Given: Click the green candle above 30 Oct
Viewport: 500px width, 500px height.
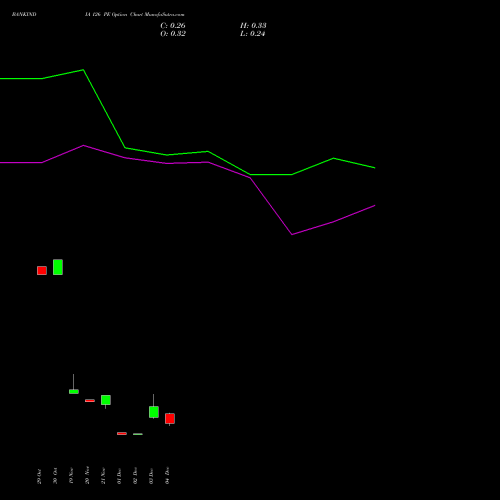Looking at the screenshot, I should click(x=58, y=267).
